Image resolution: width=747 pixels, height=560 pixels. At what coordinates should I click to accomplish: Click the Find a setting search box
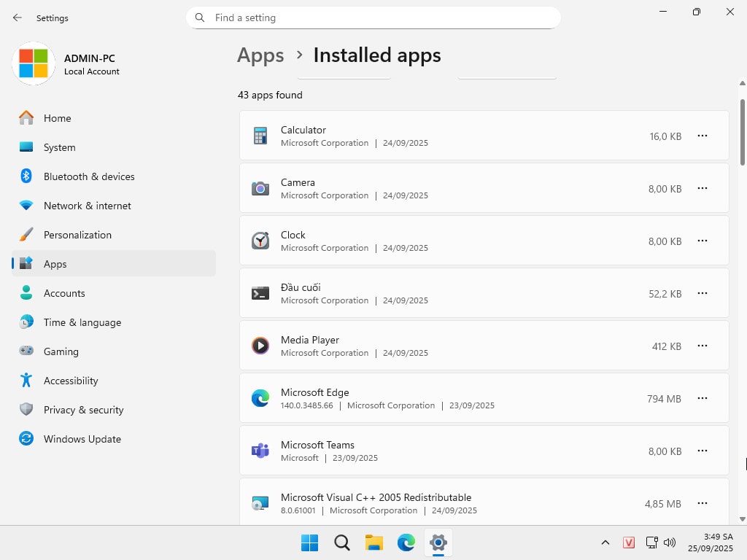(x=379, y=17)
